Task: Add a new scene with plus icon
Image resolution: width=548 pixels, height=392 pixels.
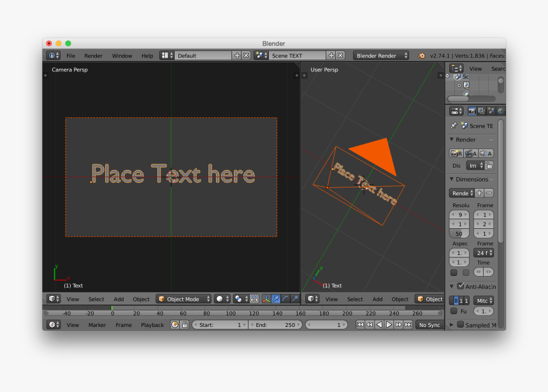Action: (331, 55)
